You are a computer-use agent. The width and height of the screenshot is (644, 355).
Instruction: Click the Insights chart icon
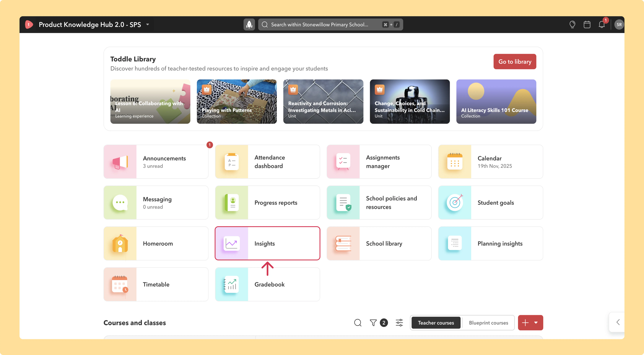point(232,243)
